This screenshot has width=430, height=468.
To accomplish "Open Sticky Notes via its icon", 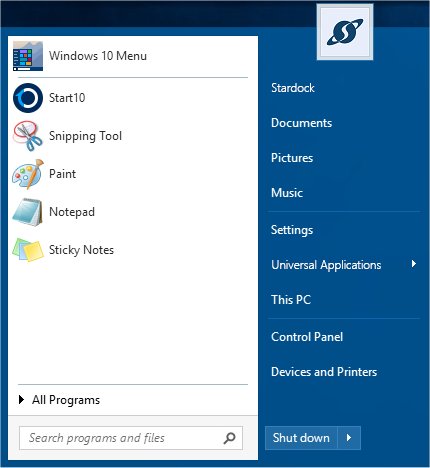I will coord(28,250).
